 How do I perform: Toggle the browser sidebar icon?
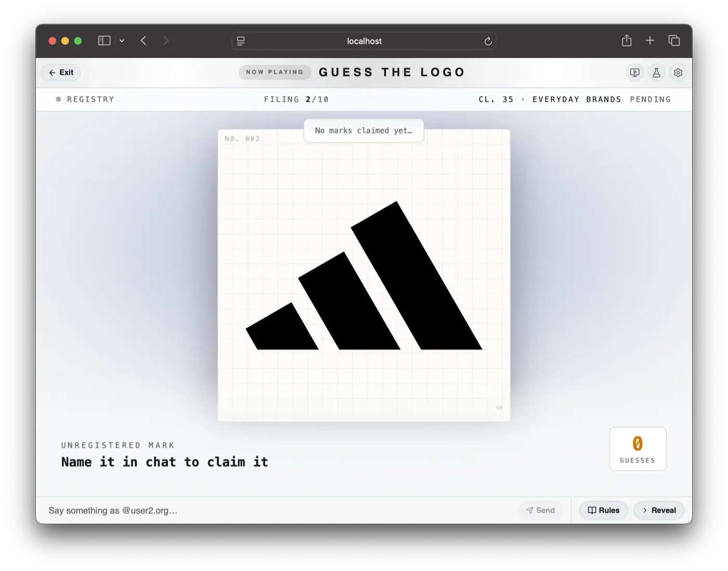pos(104,41)
